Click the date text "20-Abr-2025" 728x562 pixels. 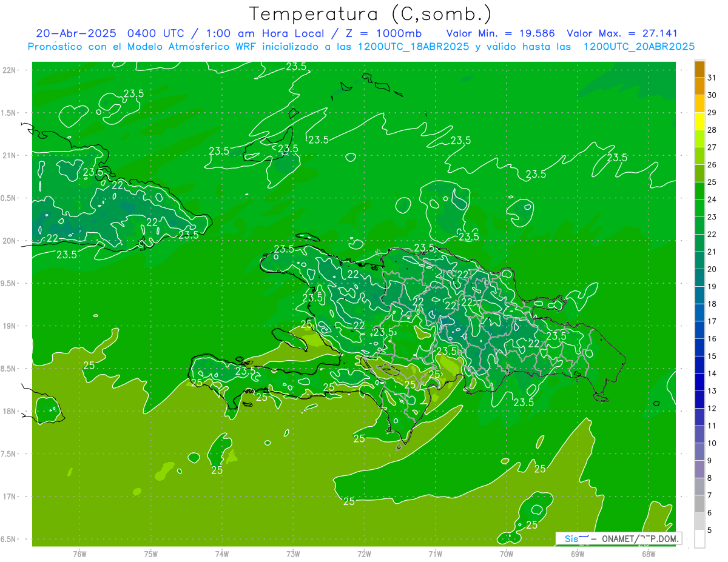(76, 33)
